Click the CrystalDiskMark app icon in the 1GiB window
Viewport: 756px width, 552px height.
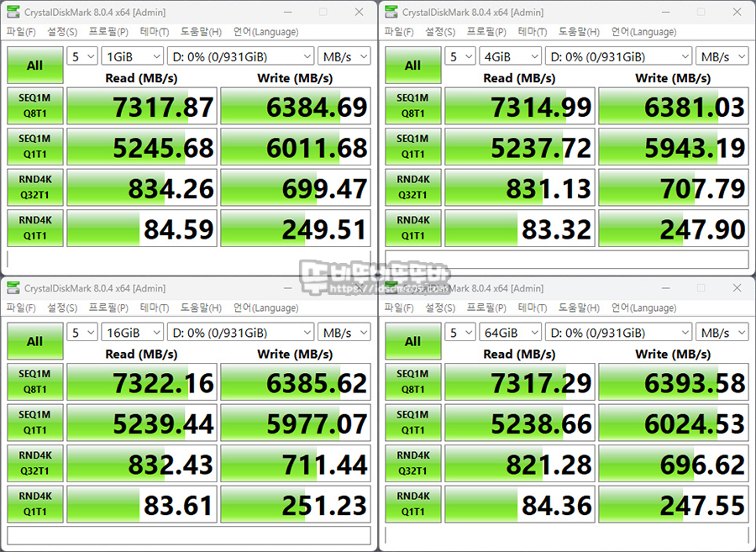click(13, 12)
